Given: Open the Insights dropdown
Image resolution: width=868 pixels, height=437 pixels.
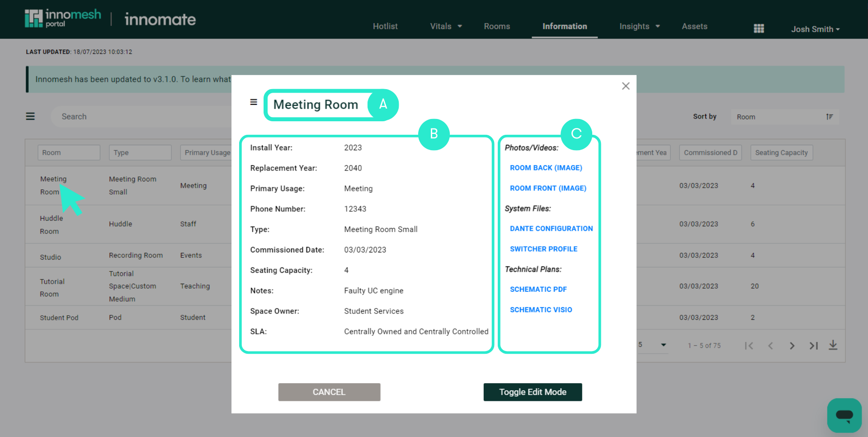Looking at the screenshot, I should pos(639,26).
